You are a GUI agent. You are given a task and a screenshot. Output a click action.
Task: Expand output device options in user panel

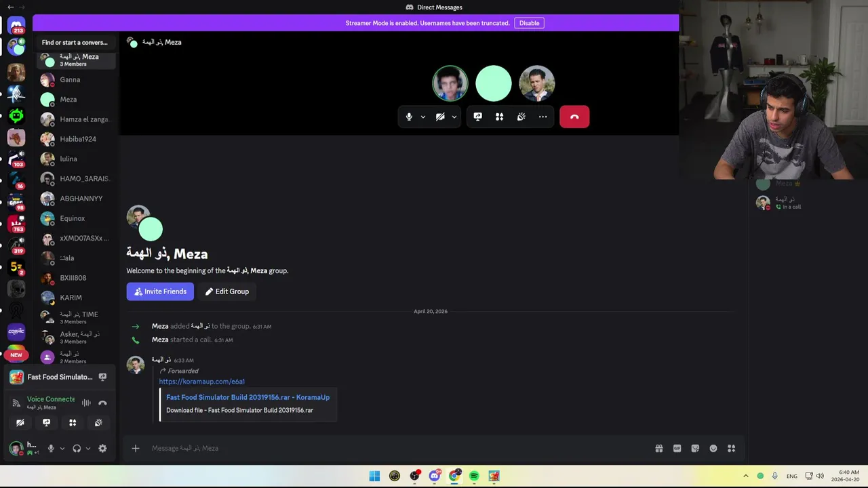coord(87,448)
